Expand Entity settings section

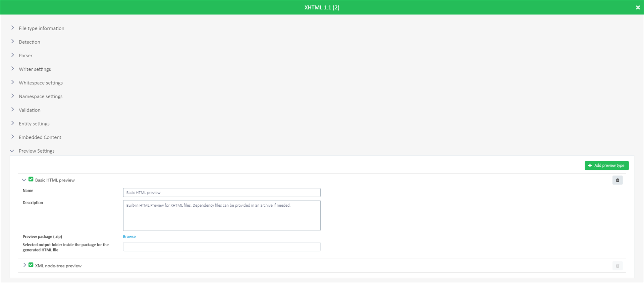click(12, 123)
